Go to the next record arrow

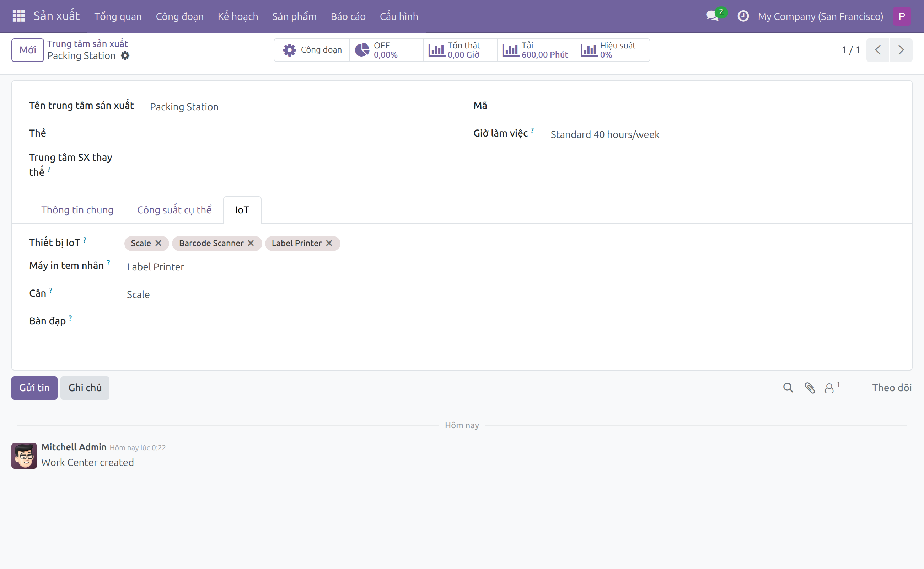pos(901,50)
